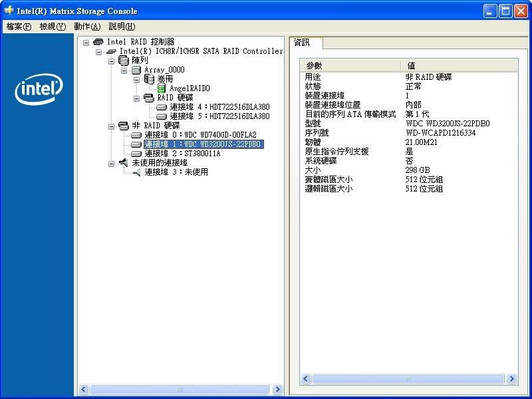Select 連接埠 2：ST380011A in the tree
Viewport: 532px width, 399px height.
pyautogui.click(x=182, y=154)
